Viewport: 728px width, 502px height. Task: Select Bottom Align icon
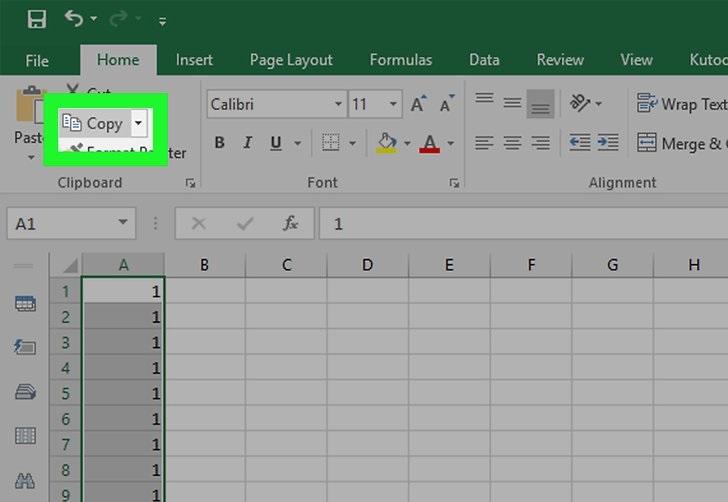coord(540,104)
